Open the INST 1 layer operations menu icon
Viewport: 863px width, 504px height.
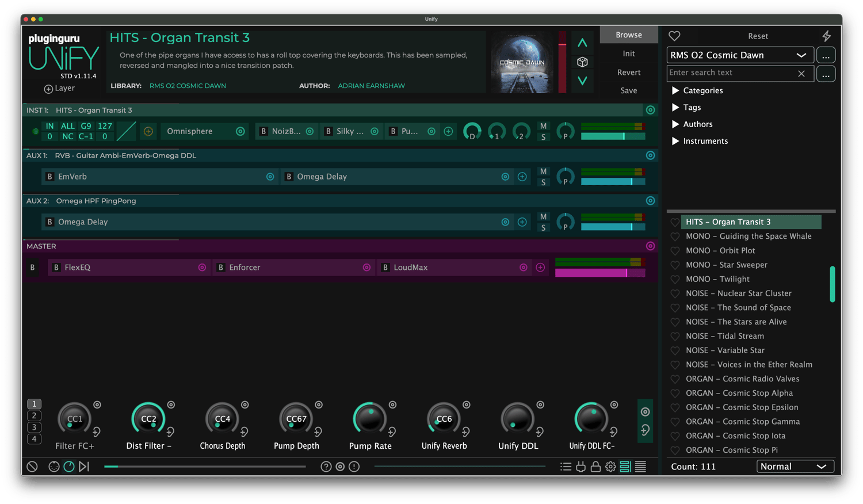650,110
